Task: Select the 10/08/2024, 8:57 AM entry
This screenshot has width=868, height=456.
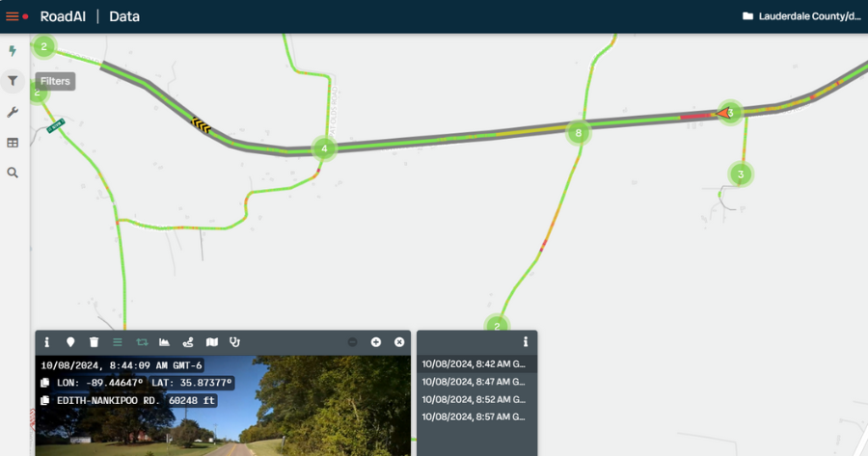Action: (476, 417)
